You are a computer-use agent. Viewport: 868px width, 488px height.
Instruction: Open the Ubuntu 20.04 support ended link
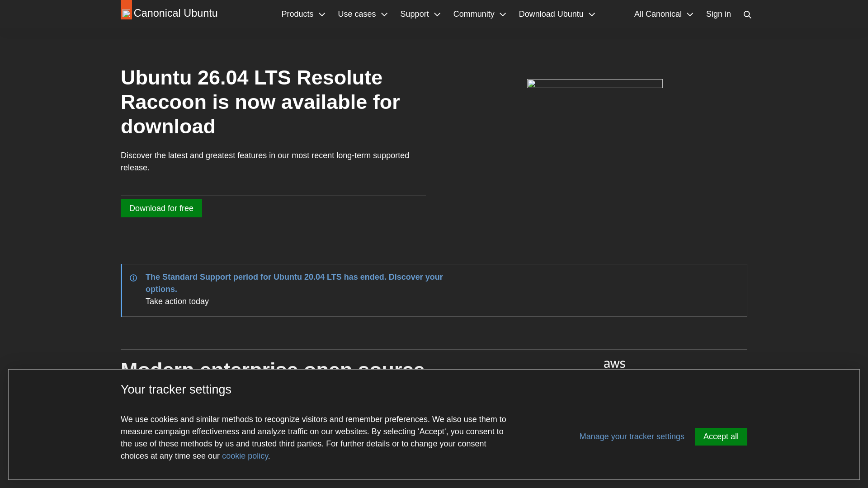(294, 283)
